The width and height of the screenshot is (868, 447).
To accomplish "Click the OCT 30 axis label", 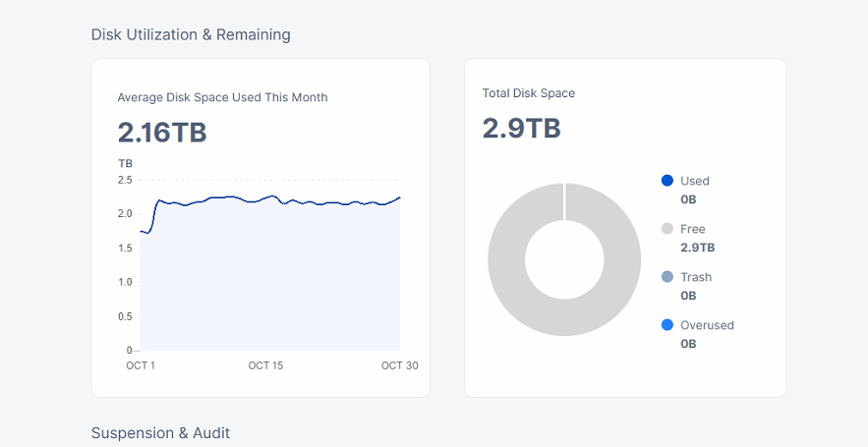I will (x=399, y=365).
